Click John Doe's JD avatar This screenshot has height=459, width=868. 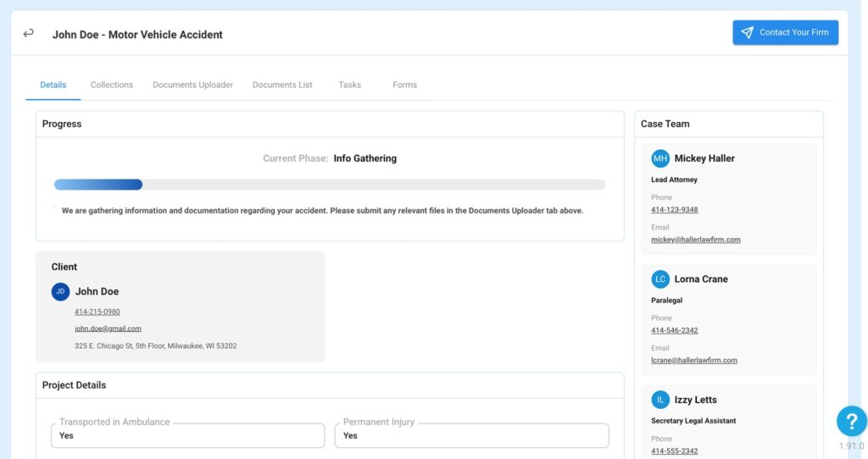[60, 291]
